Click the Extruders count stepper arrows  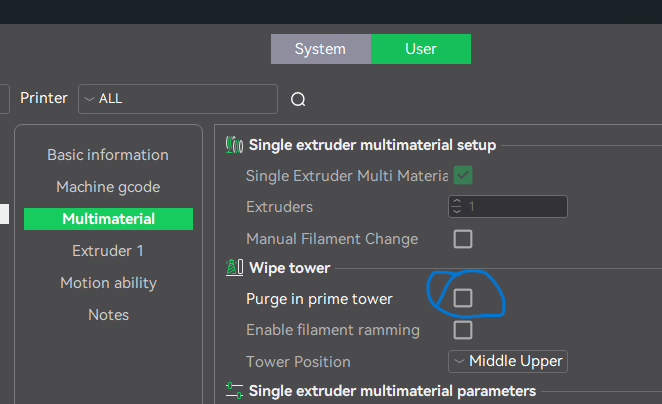[x=458, y=207]
